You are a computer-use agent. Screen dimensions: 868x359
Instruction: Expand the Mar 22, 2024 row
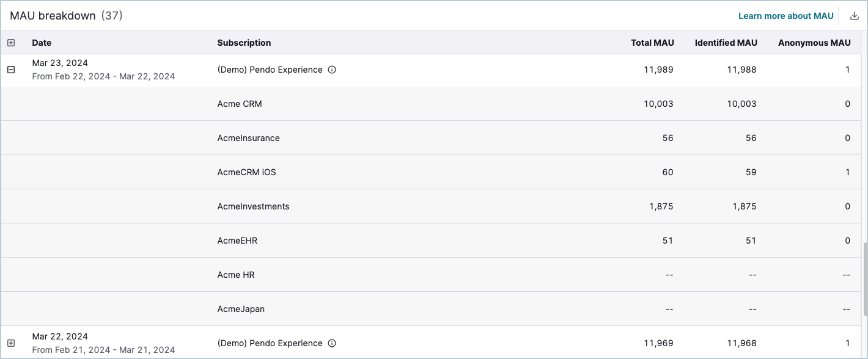(x=11, y=343)
